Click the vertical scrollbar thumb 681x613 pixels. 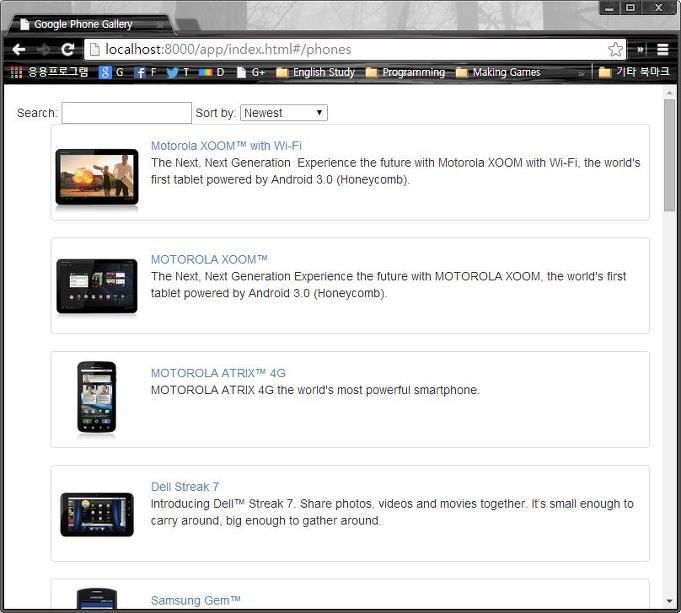(669, 156)
